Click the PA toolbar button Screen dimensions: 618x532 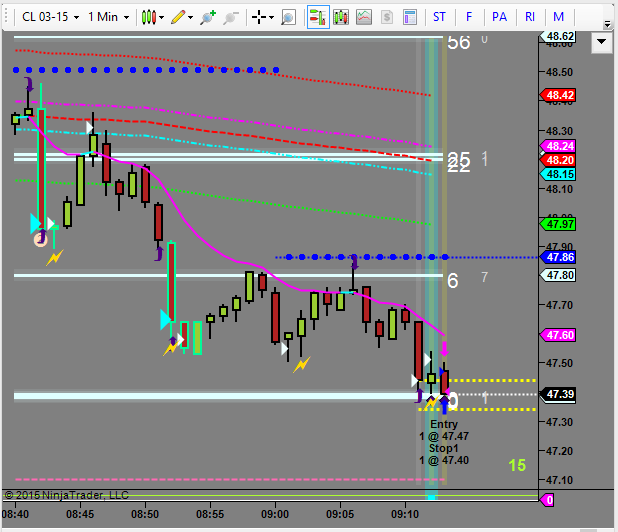(499, 17)
